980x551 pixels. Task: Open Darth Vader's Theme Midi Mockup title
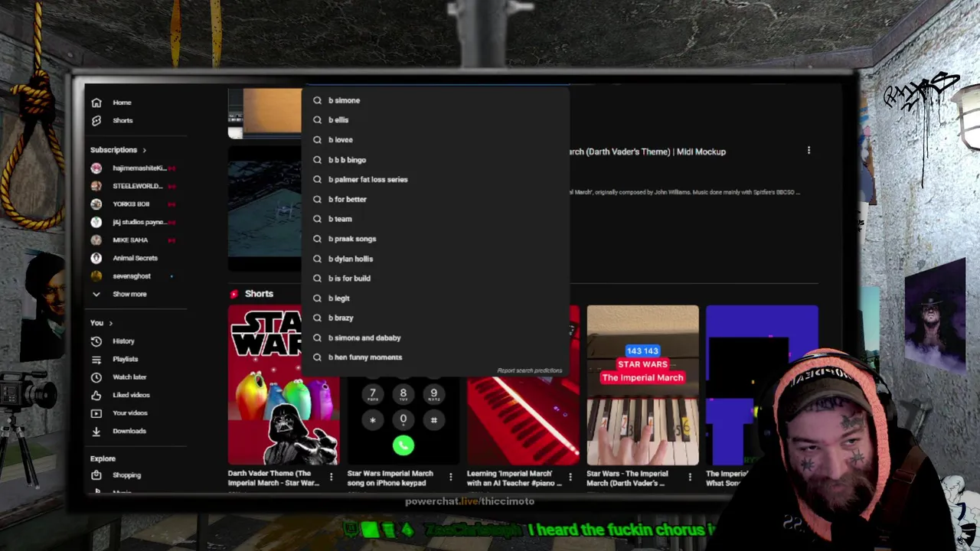click(648, 152)
